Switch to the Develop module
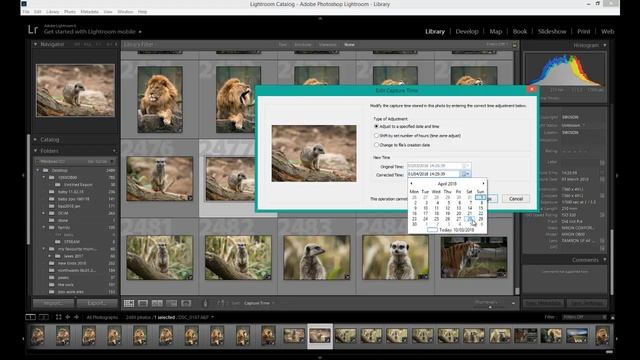The width and height of the screenshot is (640, 360). click(x=467, y=31)
